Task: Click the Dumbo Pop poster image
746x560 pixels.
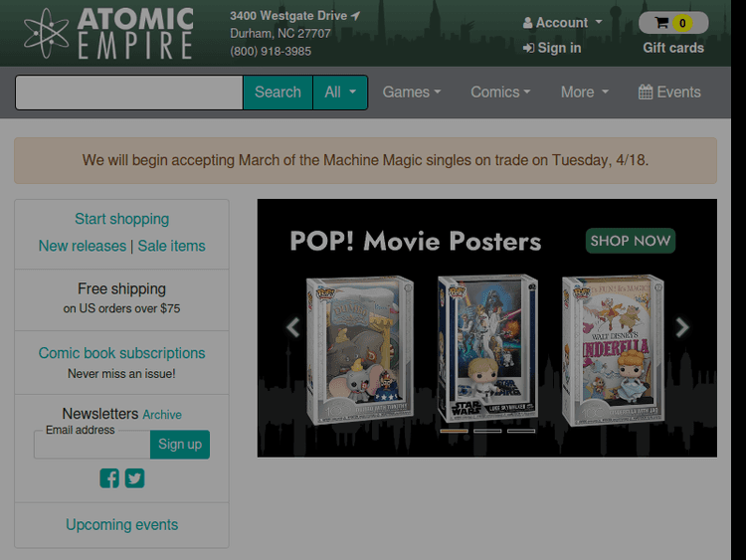Action: coord(360,349)
